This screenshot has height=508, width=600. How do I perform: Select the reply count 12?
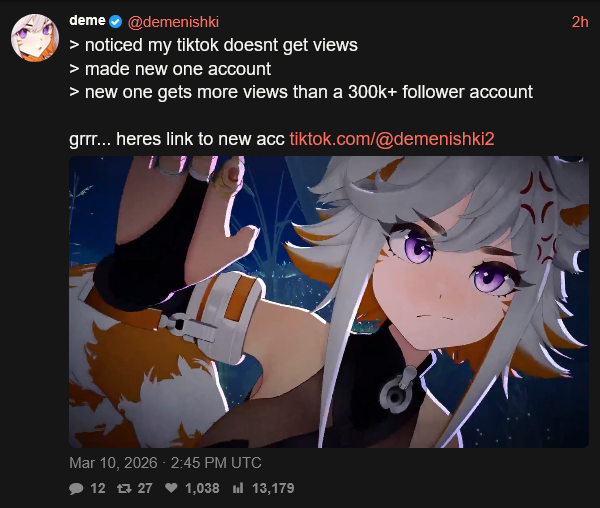pyautogui.click(x=98, y=488)
